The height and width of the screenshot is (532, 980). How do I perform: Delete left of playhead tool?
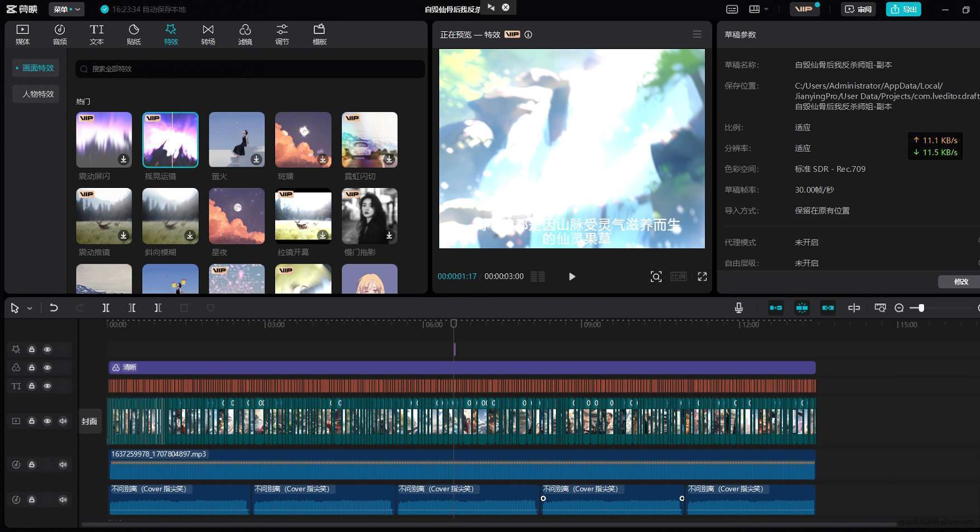(132, 308)
